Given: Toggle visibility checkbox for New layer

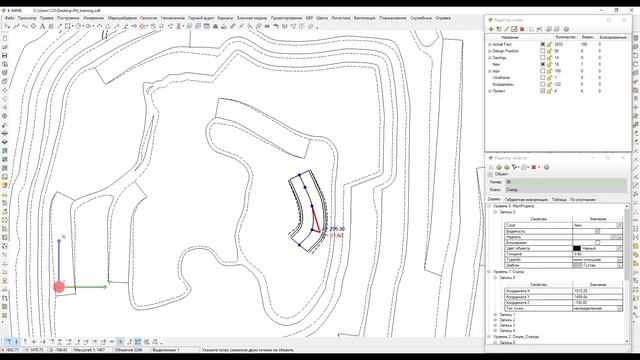Looking at the screenshot, I should (x=542, y=64).
